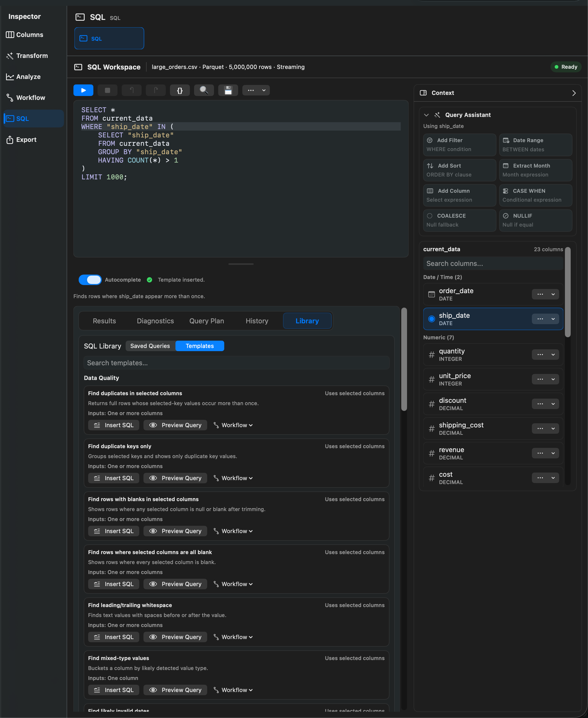Open Workflow dropdown for Find duplicates in selected columns

coord(233,425)
